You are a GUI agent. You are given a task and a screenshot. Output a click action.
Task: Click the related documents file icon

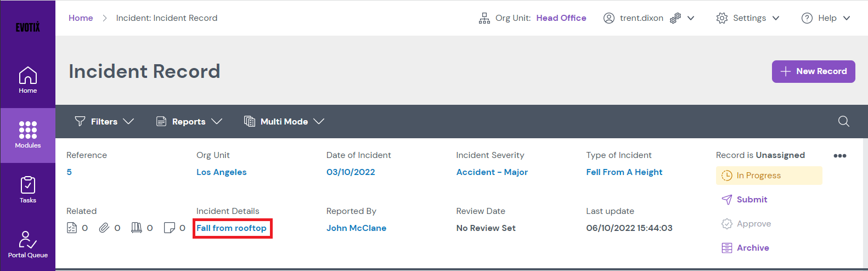[x=72, y=228]
